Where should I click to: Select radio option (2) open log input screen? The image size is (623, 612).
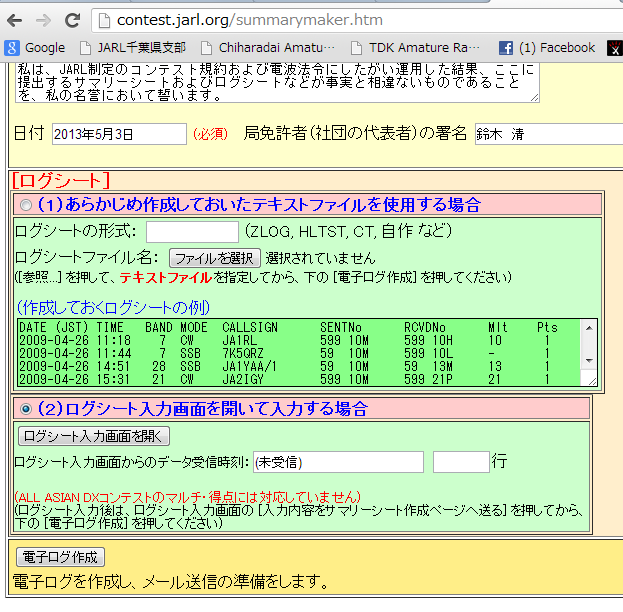(26, 409)
